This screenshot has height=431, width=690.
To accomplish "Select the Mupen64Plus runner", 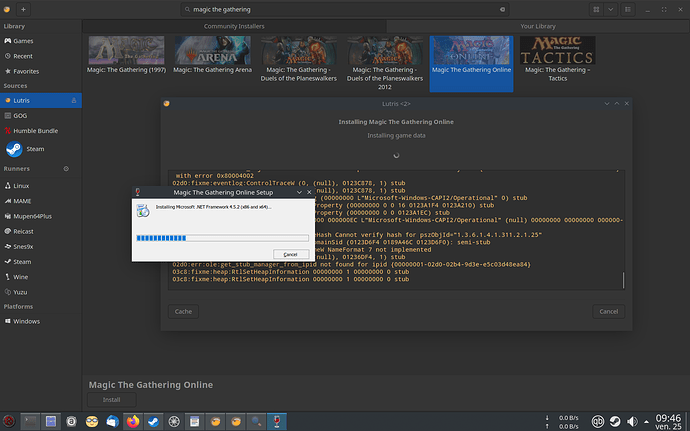I will click(x=40, y=216).
